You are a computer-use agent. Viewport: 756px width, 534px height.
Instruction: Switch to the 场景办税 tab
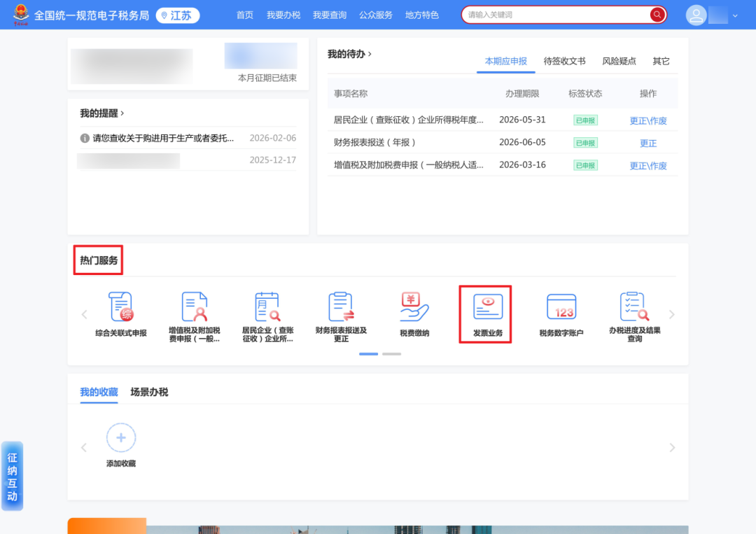pyautogui.click(x=149, y=393)
